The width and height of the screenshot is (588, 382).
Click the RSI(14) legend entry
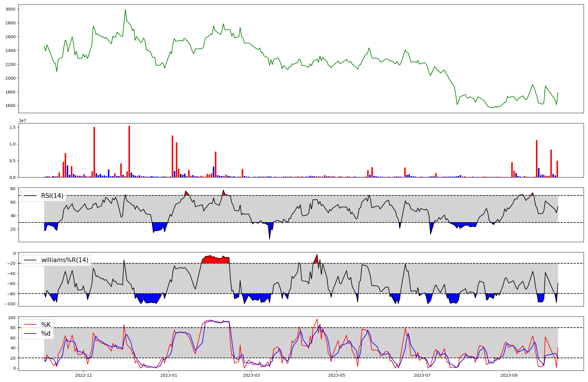pyautogui.click(x=52, y=196)
